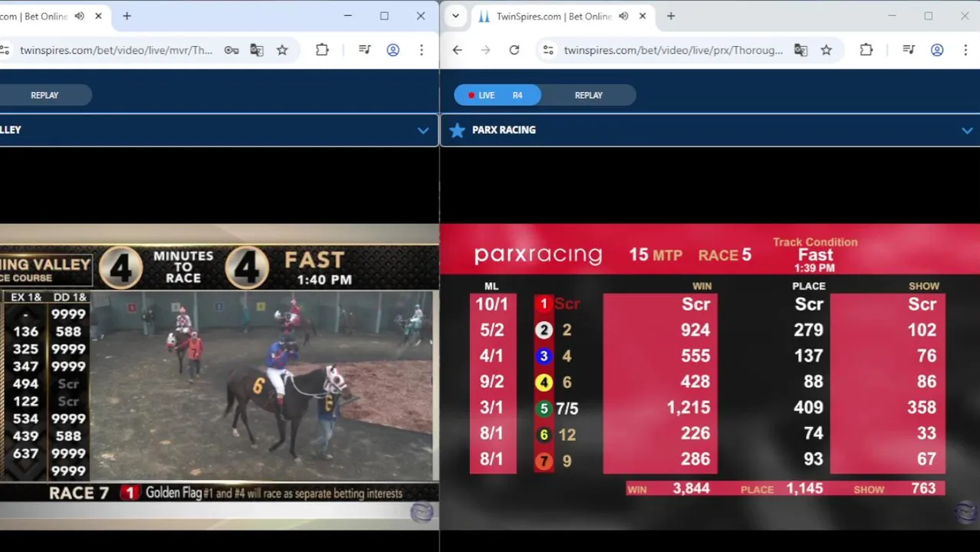Mute the left window's Bet Online tab
This screenshot has width=980, height=552.
pyautogui.click(x=80, y=16)
